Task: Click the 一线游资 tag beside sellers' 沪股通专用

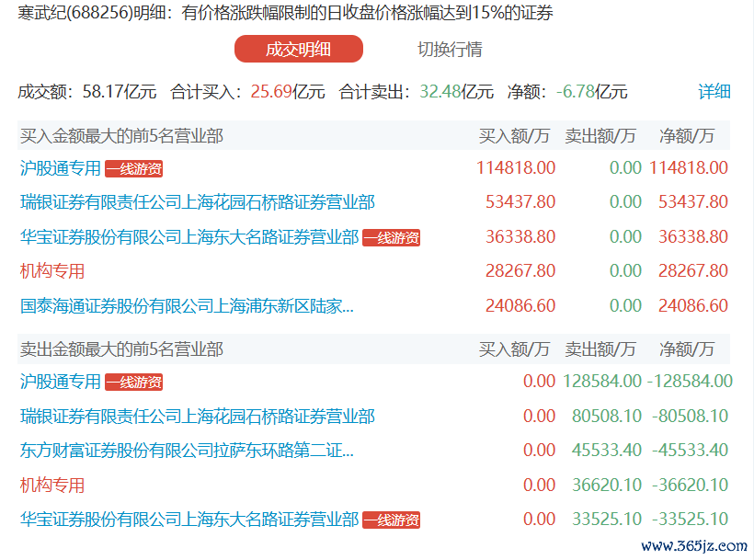Action: point(133,383)
